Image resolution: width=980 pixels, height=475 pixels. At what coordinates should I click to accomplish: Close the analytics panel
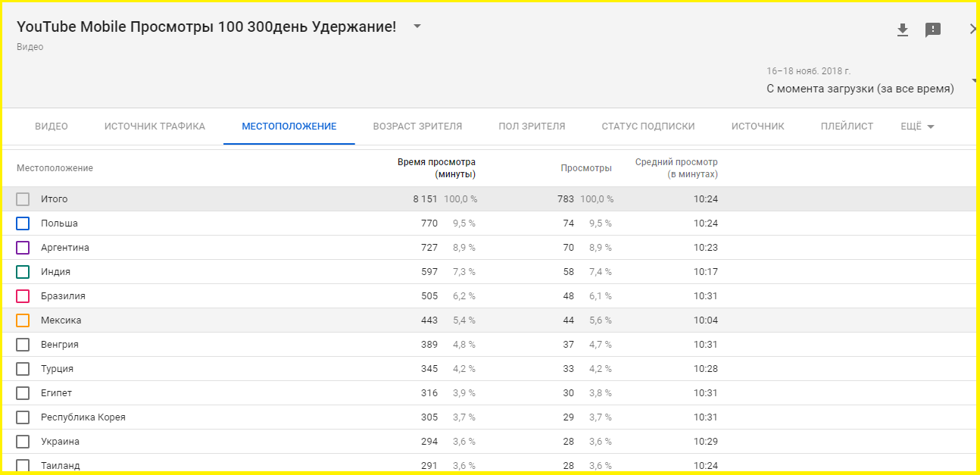click(x=973, y=30)
